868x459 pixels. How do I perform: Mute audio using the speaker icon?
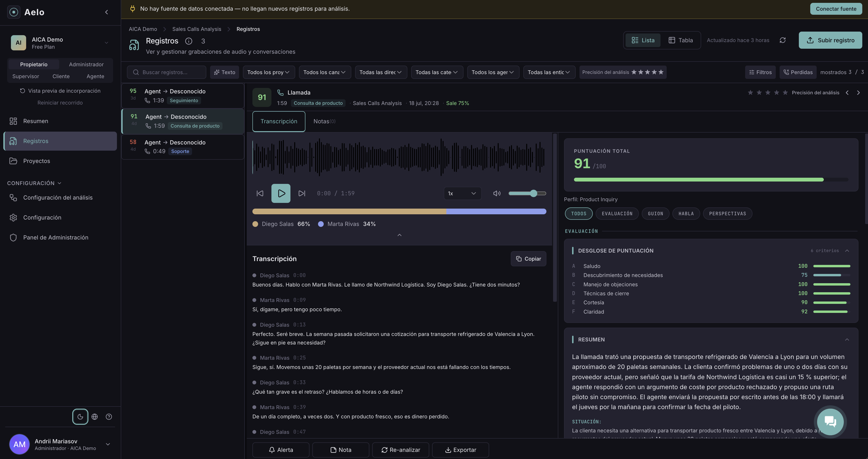tap(497, 193)
